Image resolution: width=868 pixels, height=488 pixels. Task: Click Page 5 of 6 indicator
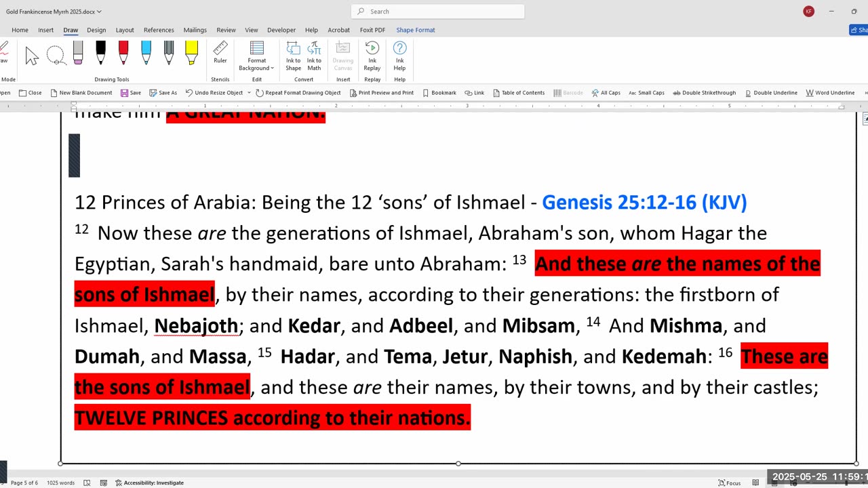(24, 483)
